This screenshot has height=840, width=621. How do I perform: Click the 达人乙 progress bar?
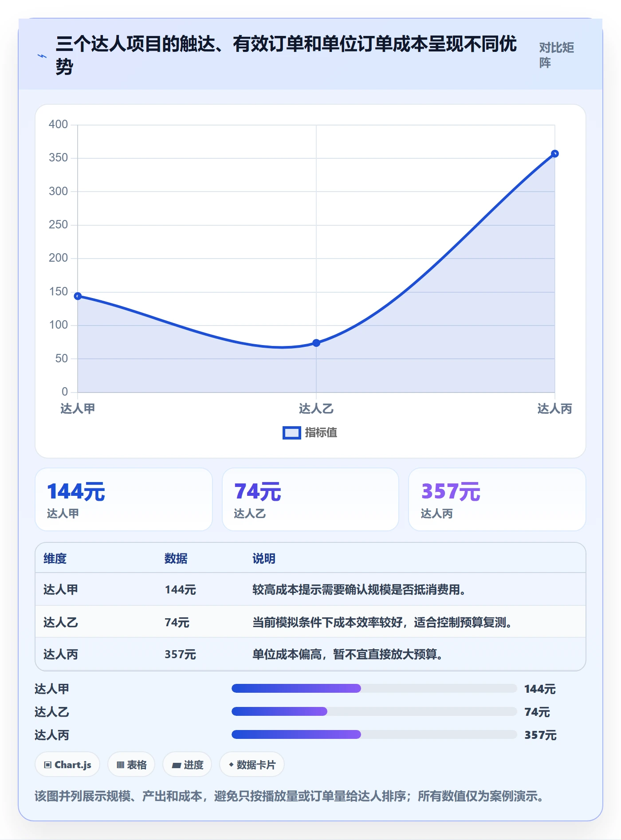(374, 711)
